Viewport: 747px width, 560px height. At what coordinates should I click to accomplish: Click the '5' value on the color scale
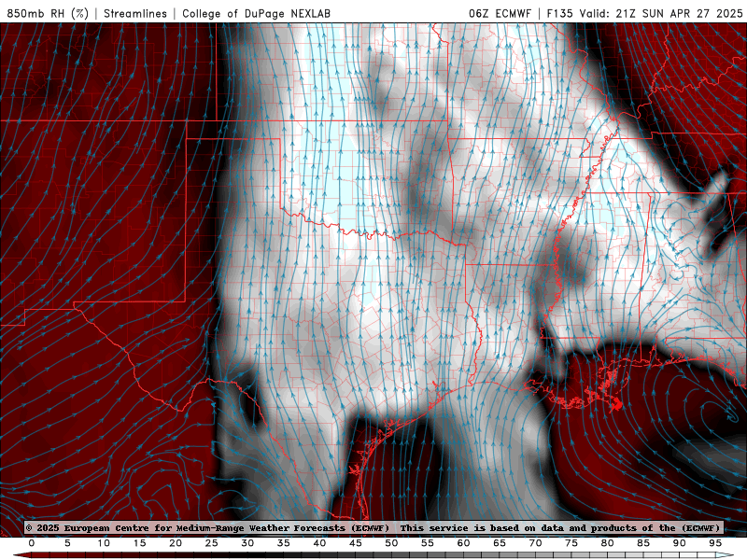[x=67, y=543]
